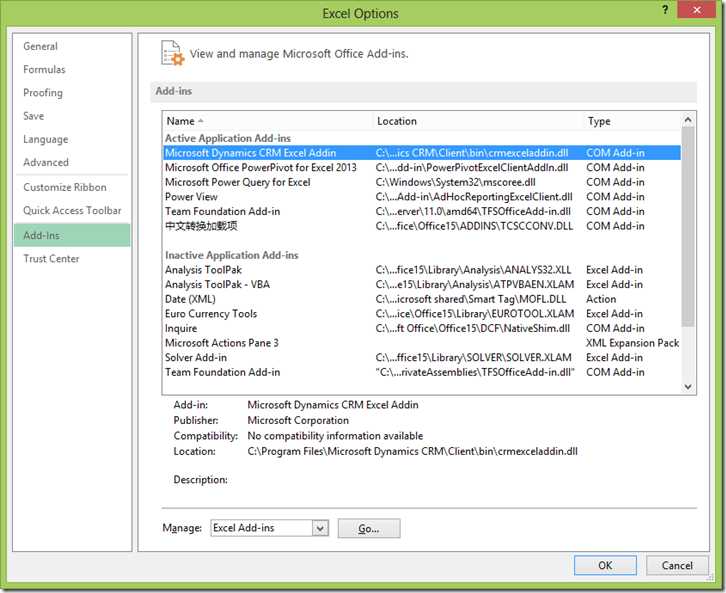Select the Add-Ins category
This screenshot has height=593, width=726.
(x=72, y=235)
